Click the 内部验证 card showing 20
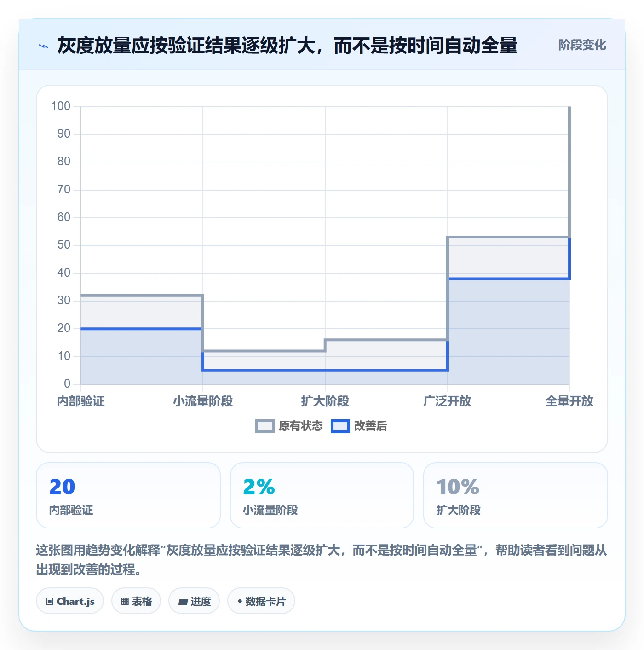This screenshot has width=644, height=650. 128,495
